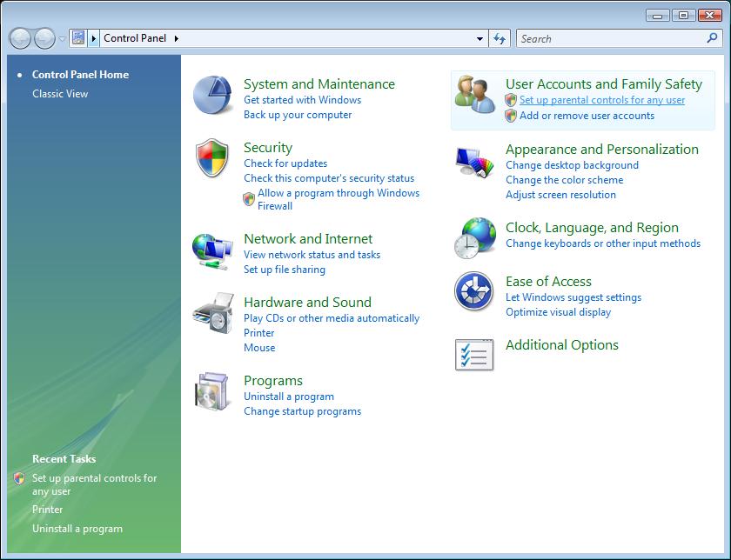Click Change startup programs
The image size is (731, 560).
pos(303,411)
